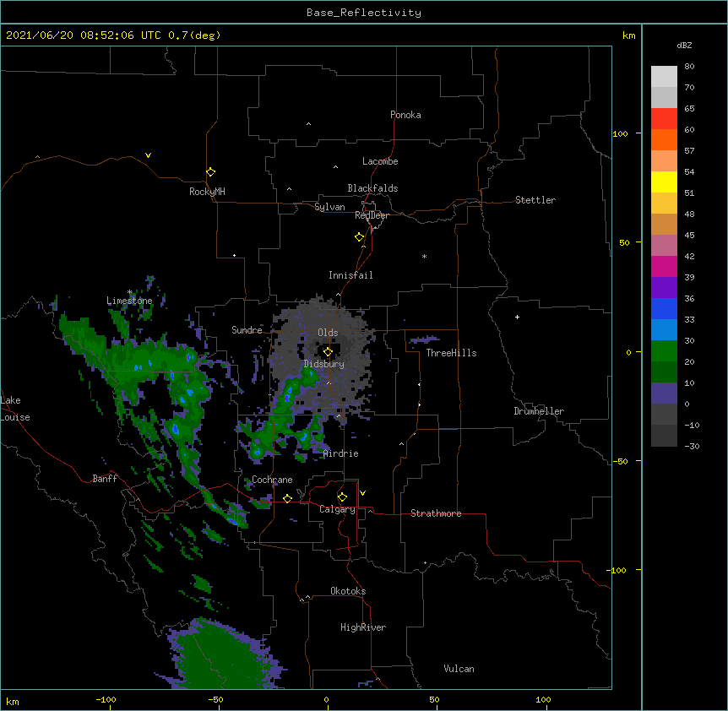This screenshot has height=711, width=728.
Task: Click the Vulcan city label
Action: coord(459,669)
